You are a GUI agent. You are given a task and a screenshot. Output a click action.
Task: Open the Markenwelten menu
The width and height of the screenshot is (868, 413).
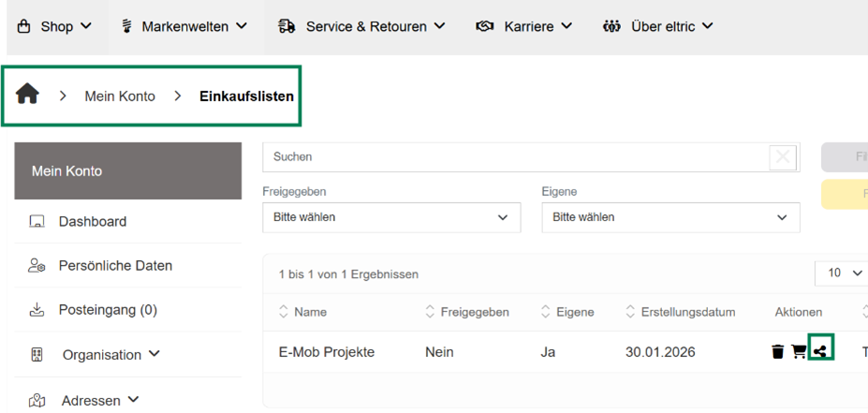point(184,26)
